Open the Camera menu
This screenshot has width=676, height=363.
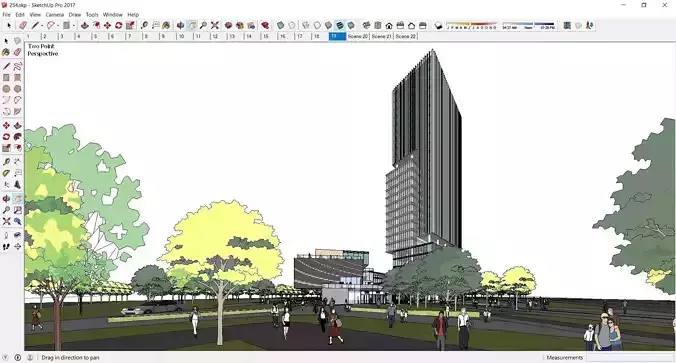[x=55, y=15]
